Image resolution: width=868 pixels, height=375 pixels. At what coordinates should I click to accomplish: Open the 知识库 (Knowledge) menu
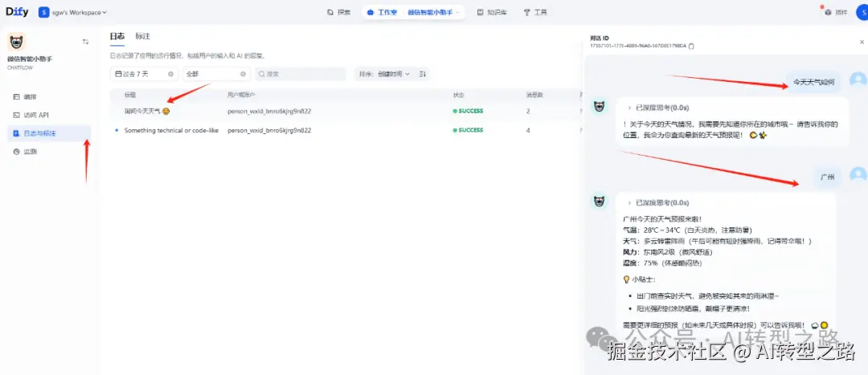tap(492, 12)
